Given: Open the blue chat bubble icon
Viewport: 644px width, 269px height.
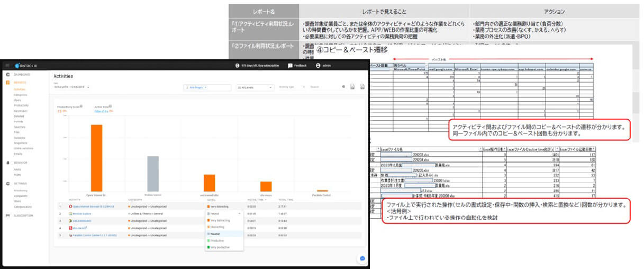Looking at the screenshot, I should [x=362, y=259].
